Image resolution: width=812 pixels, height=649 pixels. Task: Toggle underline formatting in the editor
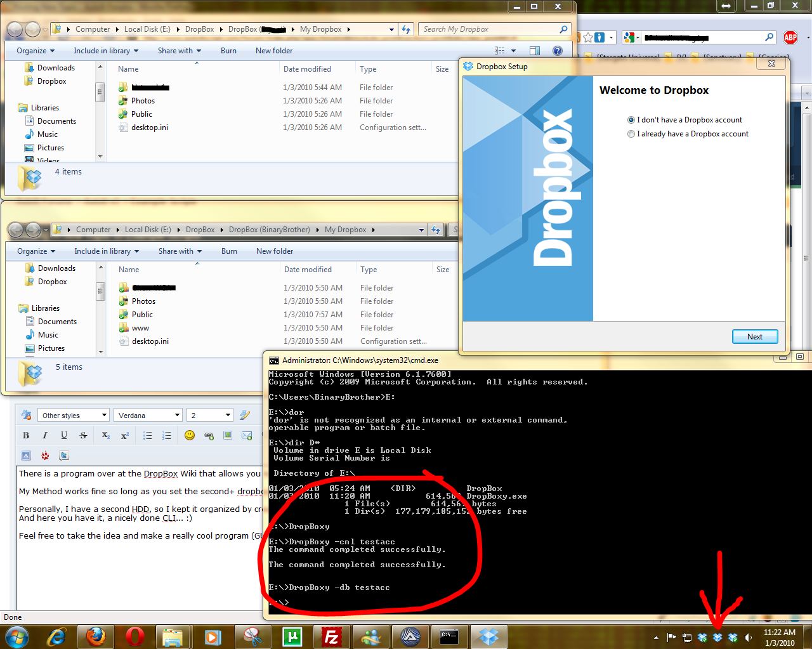(x=64, y=435)
